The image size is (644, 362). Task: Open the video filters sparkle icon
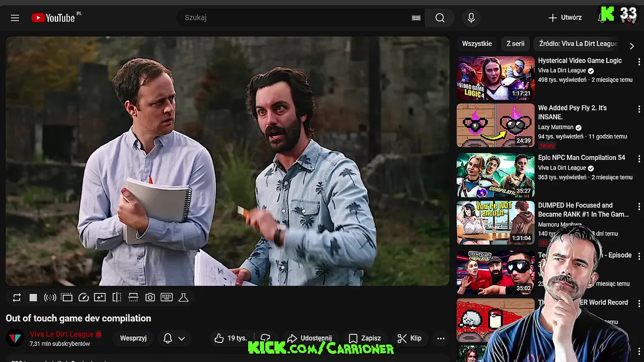pyautogui.click(x=100, y=298)
